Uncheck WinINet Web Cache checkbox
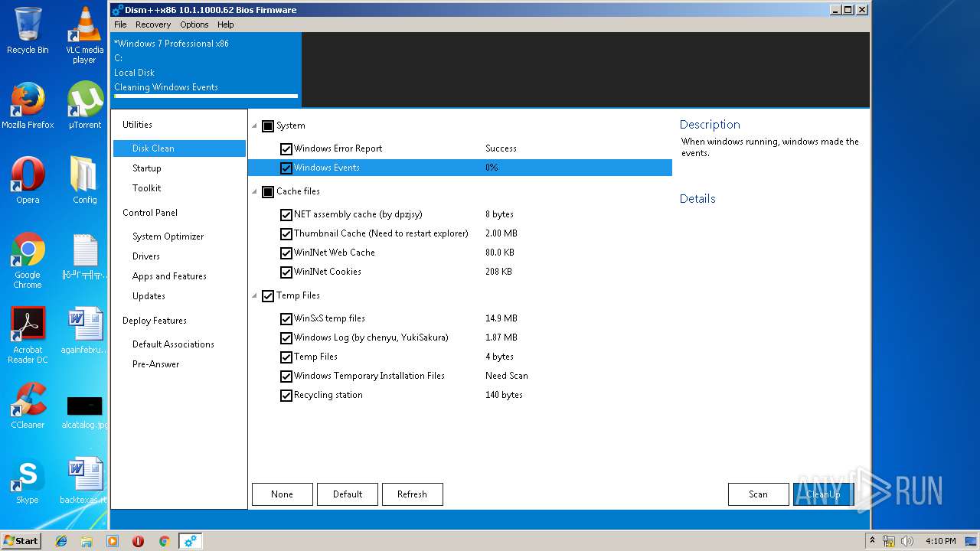Viewport: 980px width, 551px height. (x=286, y=253)
